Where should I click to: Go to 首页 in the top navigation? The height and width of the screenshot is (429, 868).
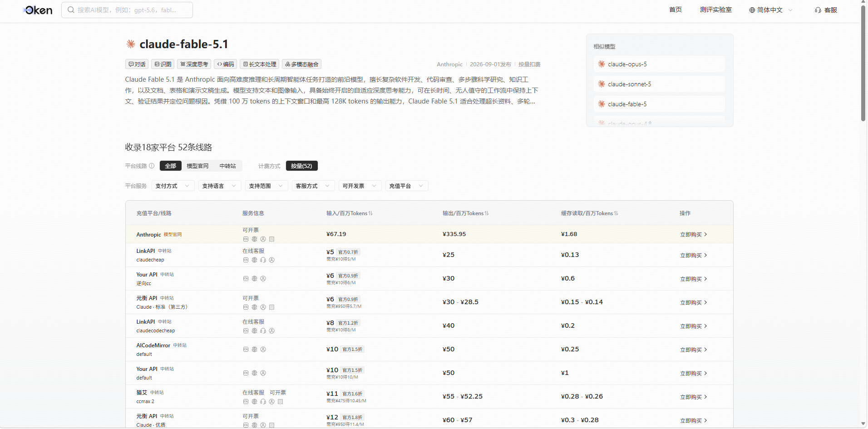pyautogui.click(x=675, y=10)
